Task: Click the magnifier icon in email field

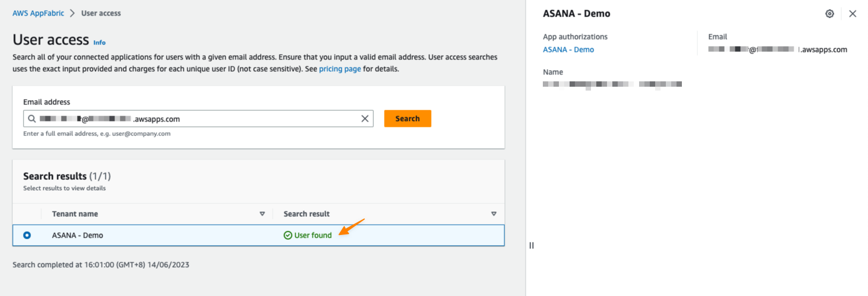Action: tap(32, 119)
